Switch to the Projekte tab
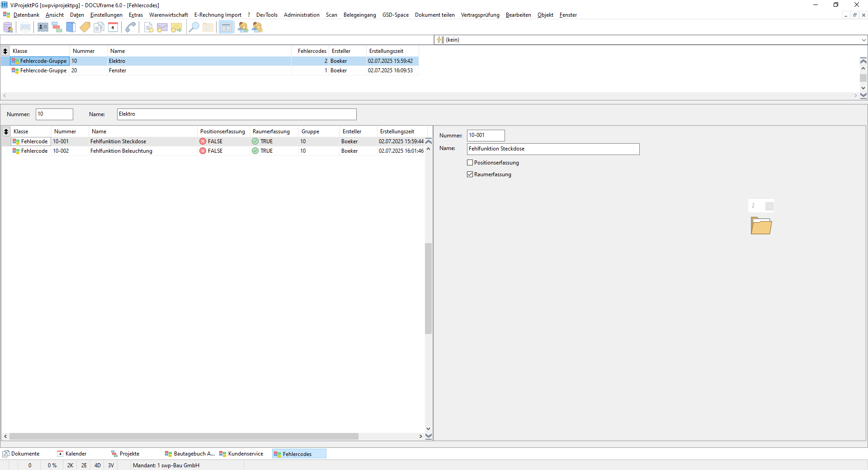This screenshot has height=470, width=868. (x=126, y=454)
